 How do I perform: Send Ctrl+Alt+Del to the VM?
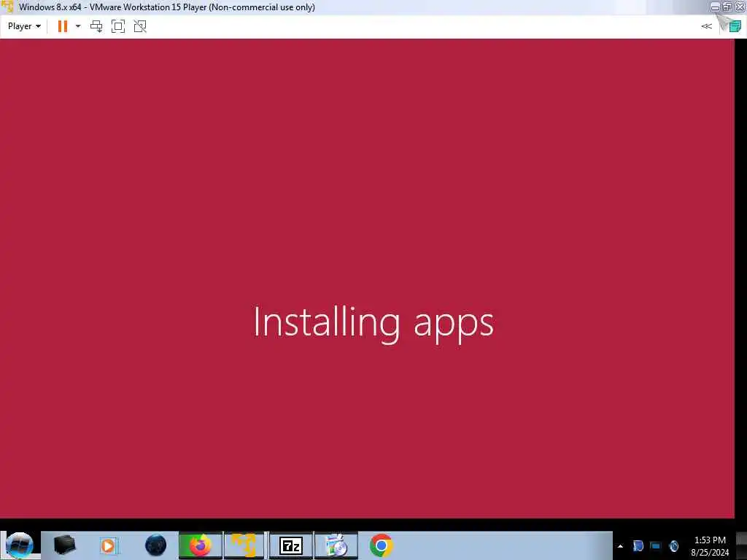(96, 26)
